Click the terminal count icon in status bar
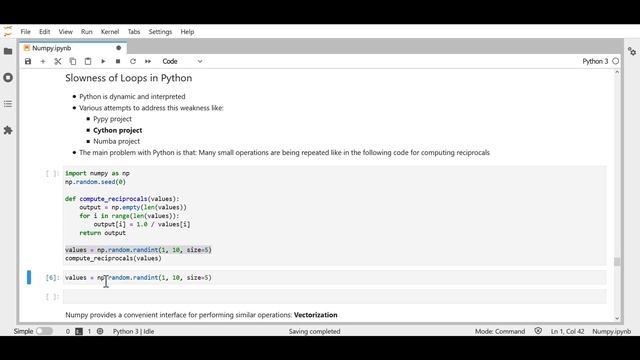The width and height of the screenshot is (640, 360). point(79,331)
